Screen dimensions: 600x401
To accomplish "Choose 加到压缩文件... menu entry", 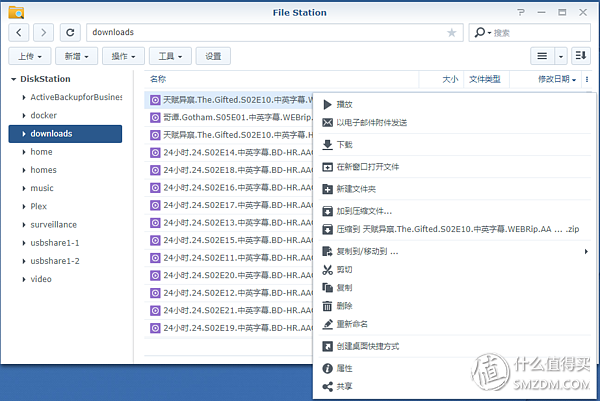I will [x=453, y=211].
